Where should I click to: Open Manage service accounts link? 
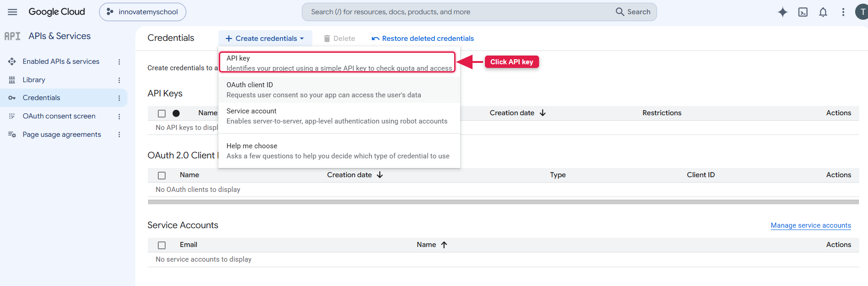point(811,225)
